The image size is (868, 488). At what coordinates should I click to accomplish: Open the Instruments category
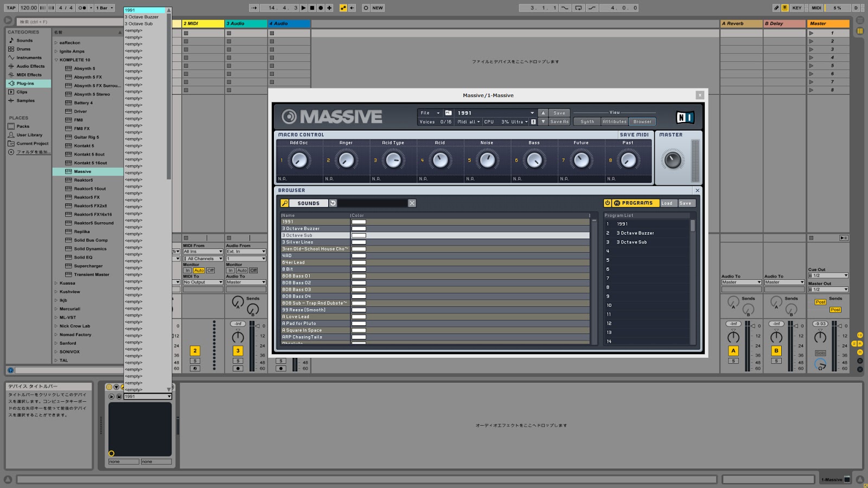coord(29,57)
